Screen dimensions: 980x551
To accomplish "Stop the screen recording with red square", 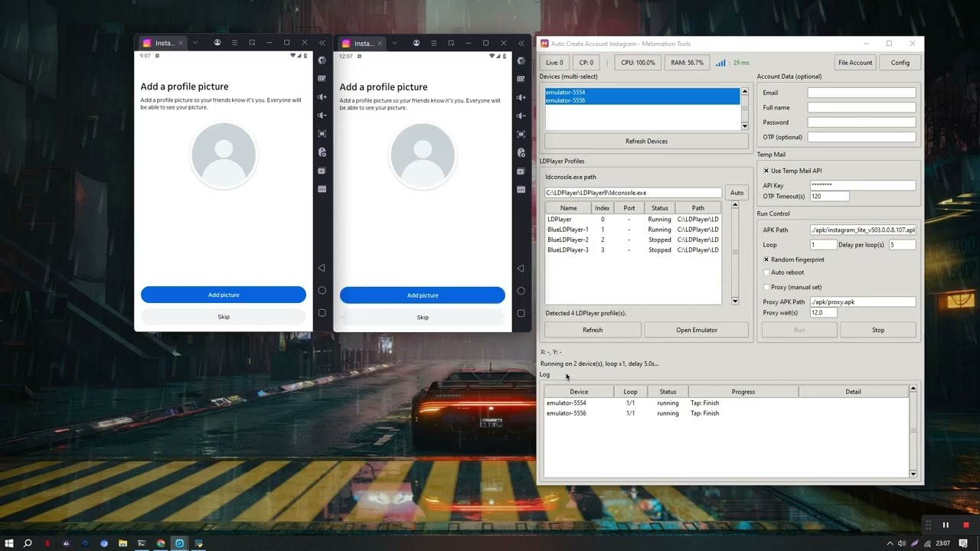I will pyautogui.click(x=966, y=525).
